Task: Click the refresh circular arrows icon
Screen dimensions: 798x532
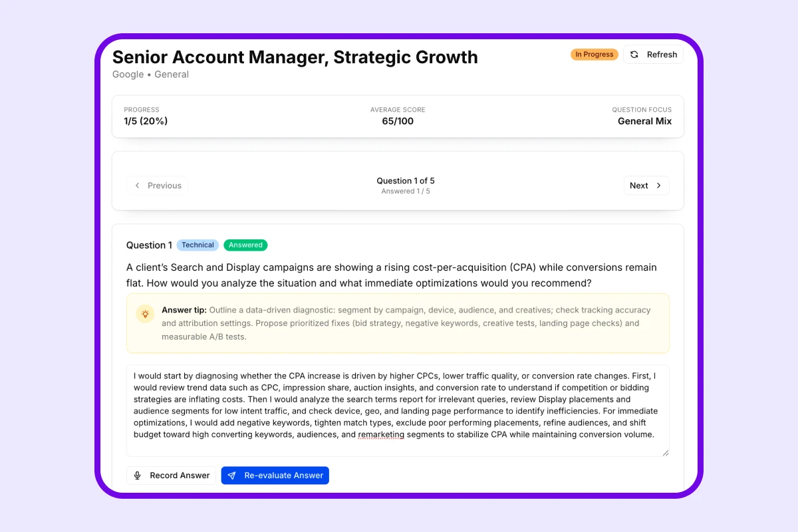Action: [634, 55]
